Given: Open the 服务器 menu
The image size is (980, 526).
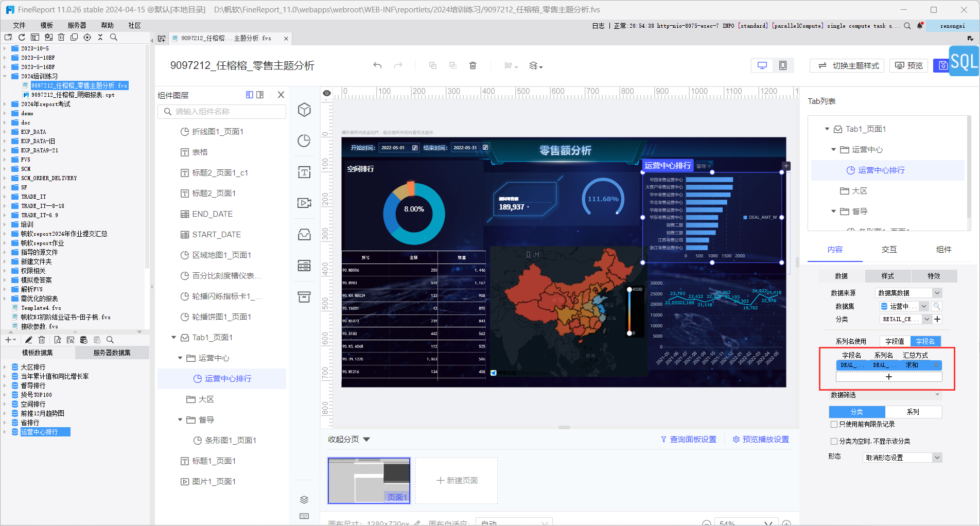Looking at the screenshot, I should (77, 25).
